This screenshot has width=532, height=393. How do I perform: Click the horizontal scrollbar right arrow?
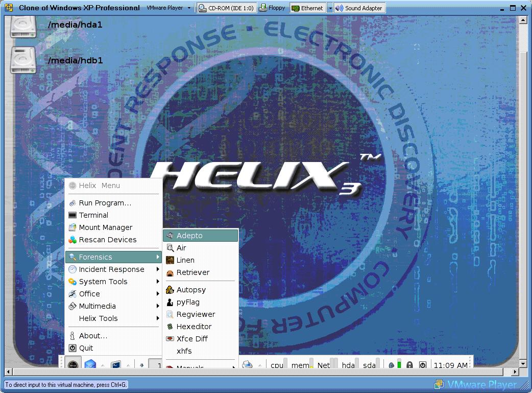pyautogui.click(x=515, y=372)
